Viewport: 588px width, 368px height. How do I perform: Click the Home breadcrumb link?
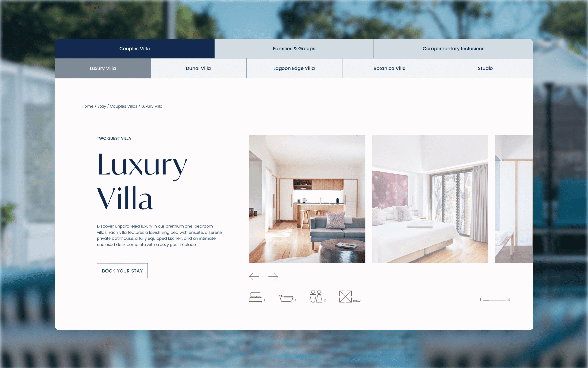pos(87,106)
